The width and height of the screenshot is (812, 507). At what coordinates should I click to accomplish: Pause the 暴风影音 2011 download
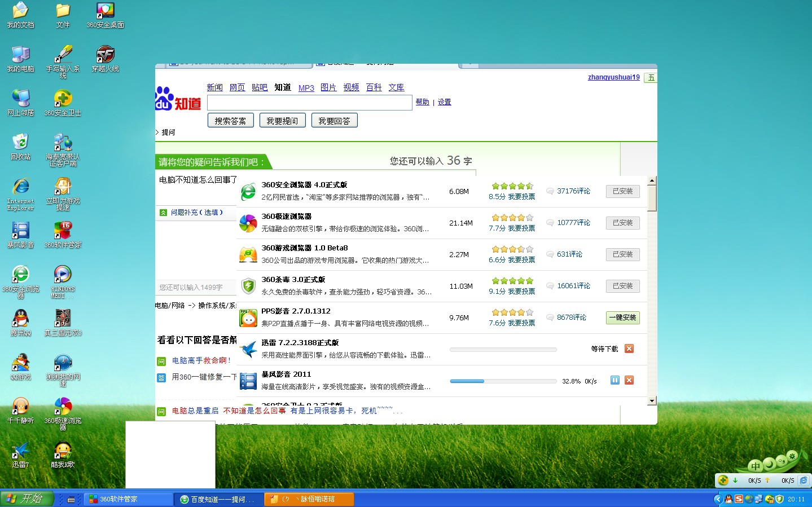coord(615,380)
